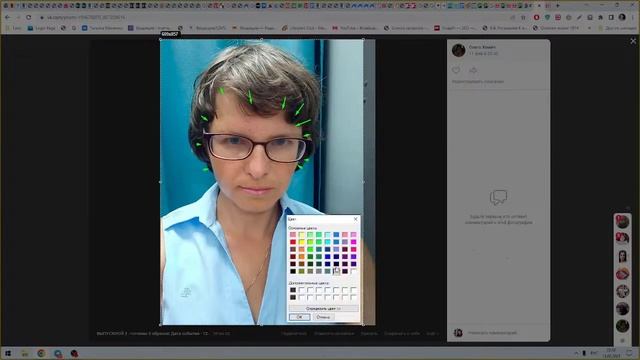640x360 pixels.
Task: Click the Определить цвет button
Action: click(323, 309)
